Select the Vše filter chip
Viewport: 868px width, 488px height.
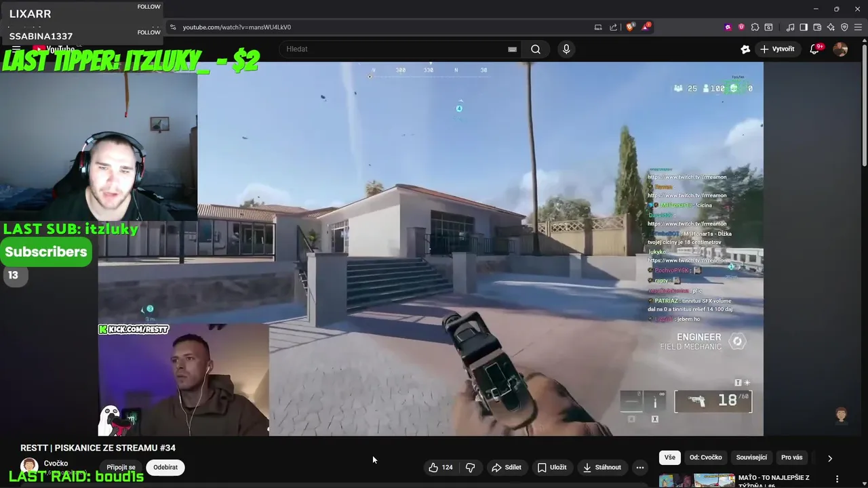[670, 457]
